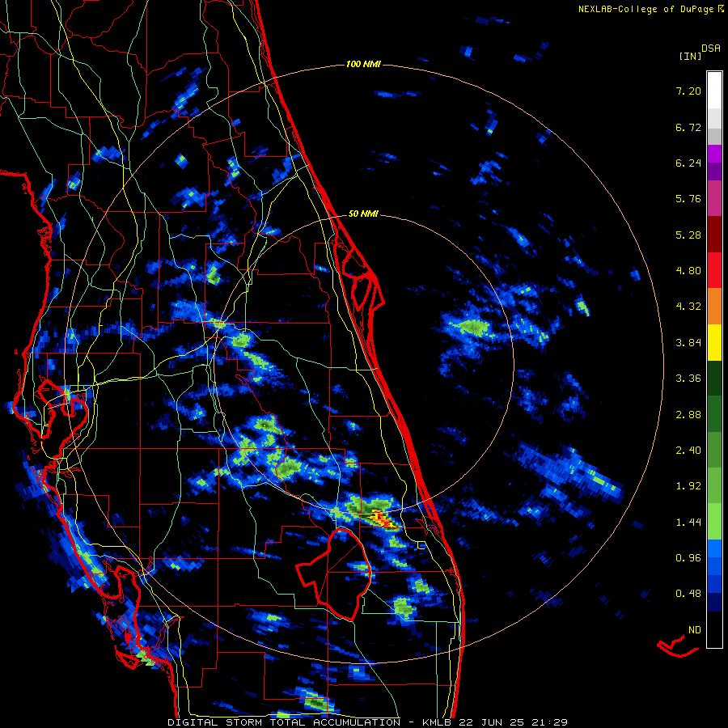The image size is (728, 728).
Task: Select the 1.44 legend value
Action: tap(688, 523)
